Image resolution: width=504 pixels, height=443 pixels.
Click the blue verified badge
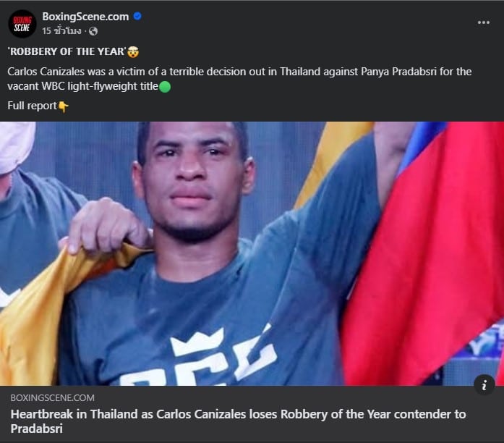[x=138, y=16]
